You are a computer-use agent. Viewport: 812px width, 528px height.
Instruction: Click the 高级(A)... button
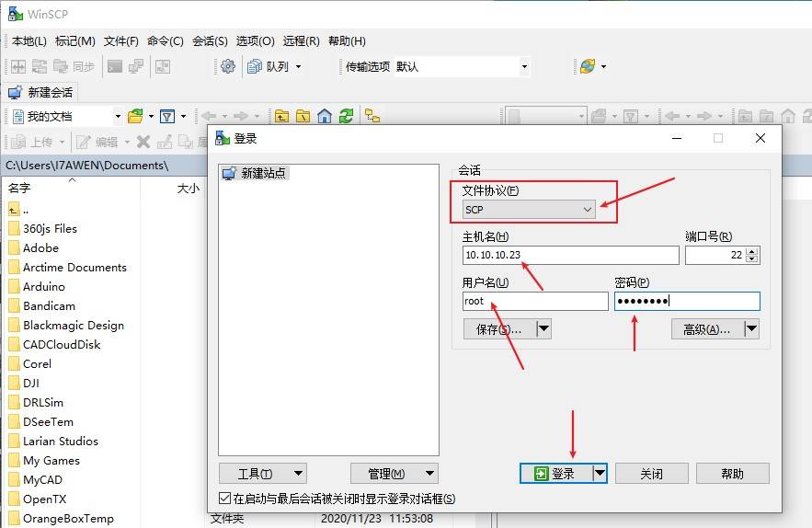(x=708, y=329)
